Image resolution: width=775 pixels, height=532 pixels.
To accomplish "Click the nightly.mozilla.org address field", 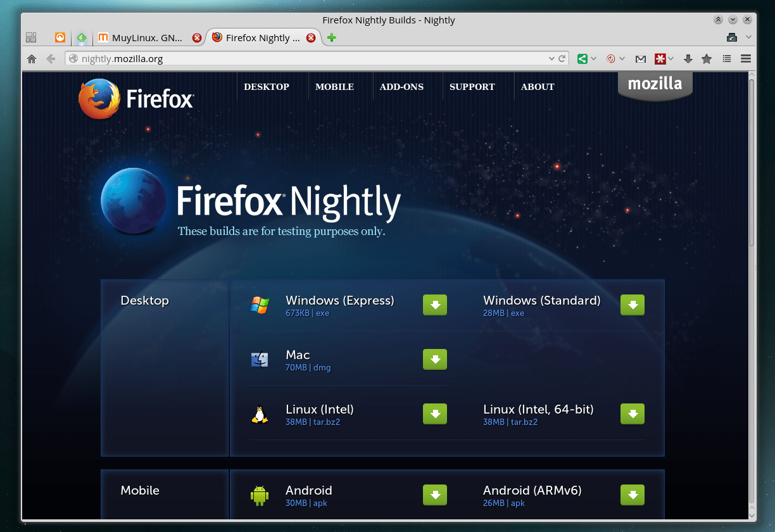I will coord(304,59).
